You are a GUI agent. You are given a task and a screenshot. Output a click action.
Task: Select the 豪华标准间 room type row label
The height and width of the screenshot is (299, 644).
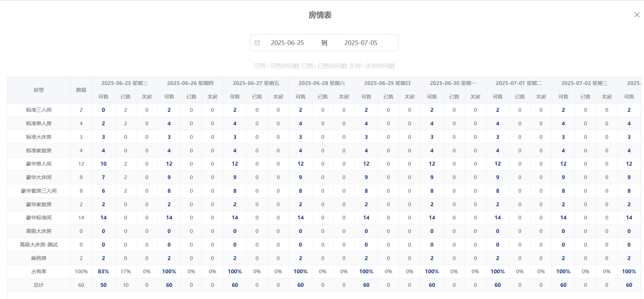(39, 218)
